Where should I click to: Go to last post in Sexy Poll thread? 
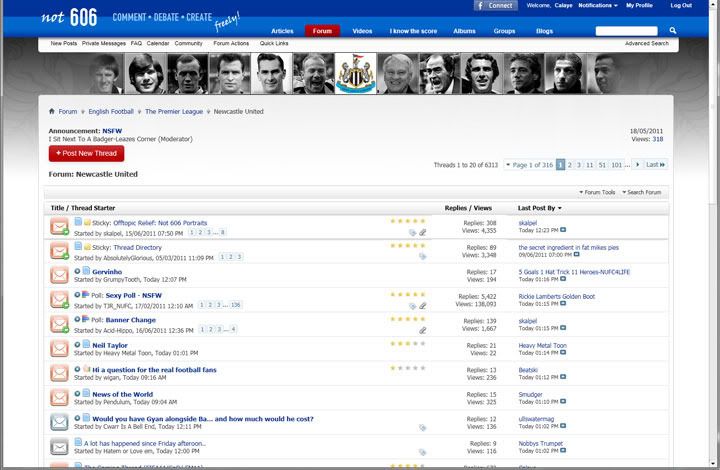tap(563, 303)
